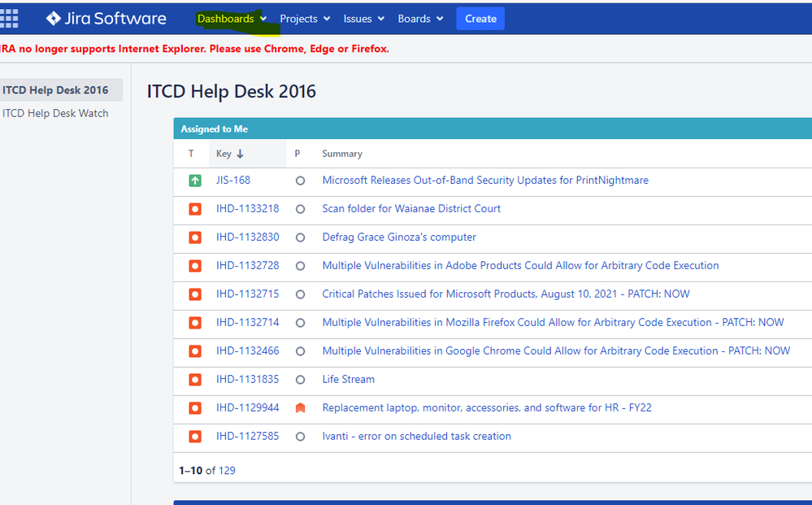Click the priority icon for JIS-168
The image size is (812, 505).
pyautogui.click(x=301, y=181)
